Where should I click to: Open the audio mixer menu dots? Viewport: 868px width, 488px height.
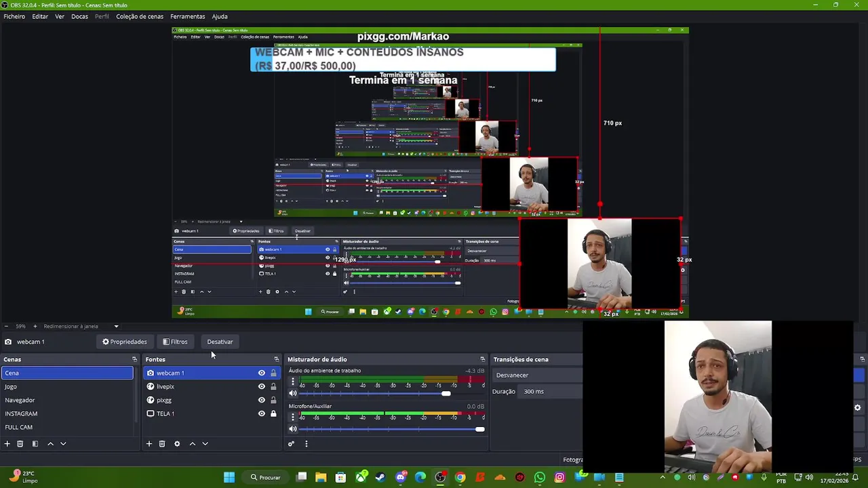306,444
